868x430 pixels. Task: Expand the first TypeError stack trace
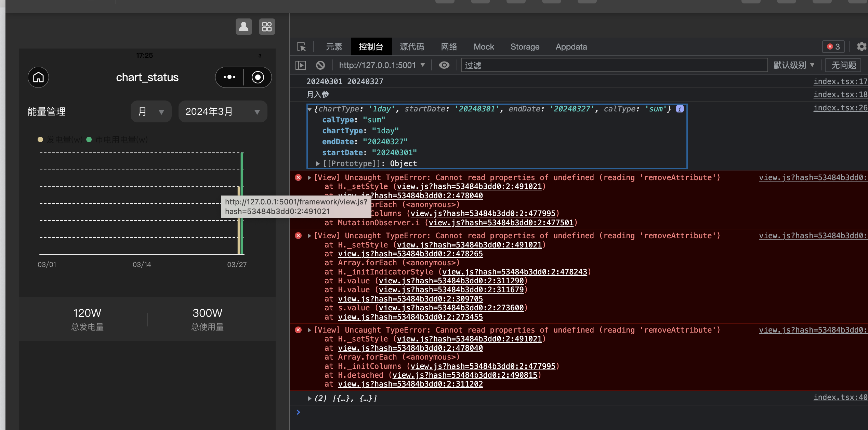[310, 177]
